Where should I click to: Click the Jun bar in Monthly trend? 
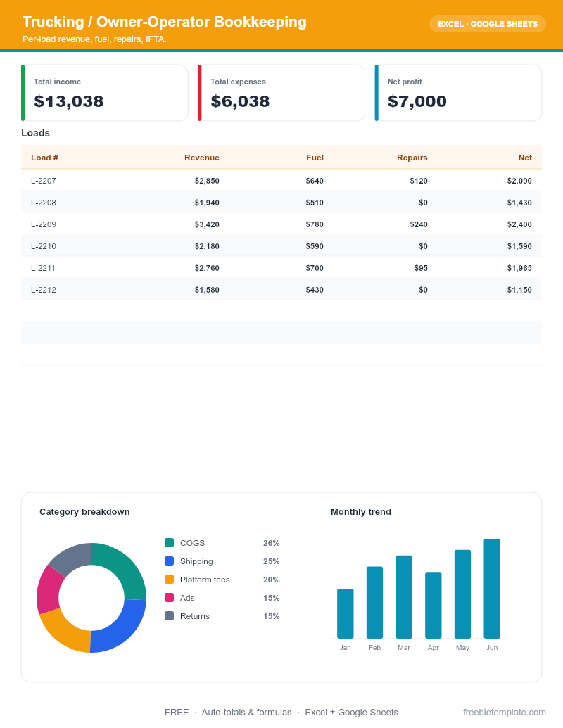click(491, 589)
